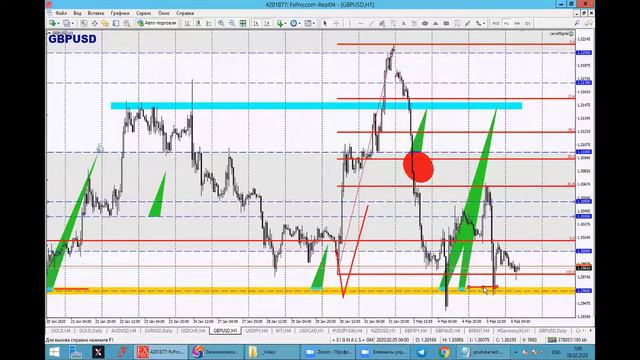Screen dimensions: 640x360
Task: Open the Вид menu
Action: 77,13
